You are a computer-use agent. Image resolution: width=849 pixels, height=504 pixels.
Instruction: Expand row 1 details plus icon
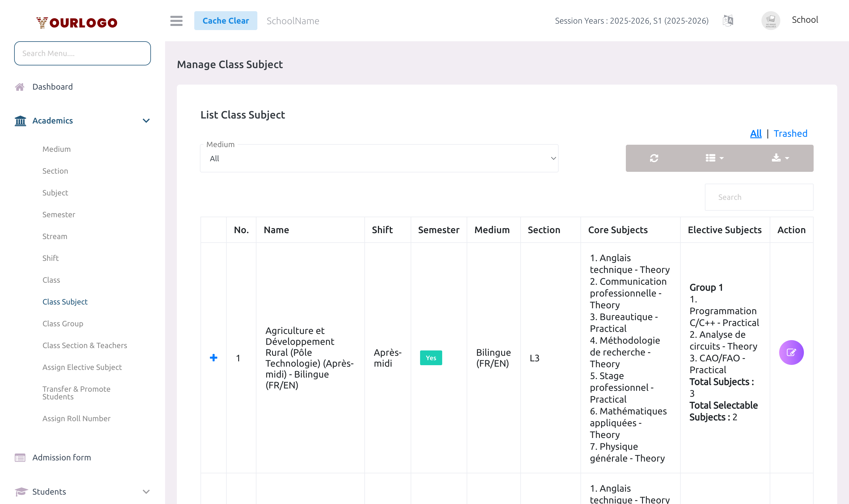[214, 358]
